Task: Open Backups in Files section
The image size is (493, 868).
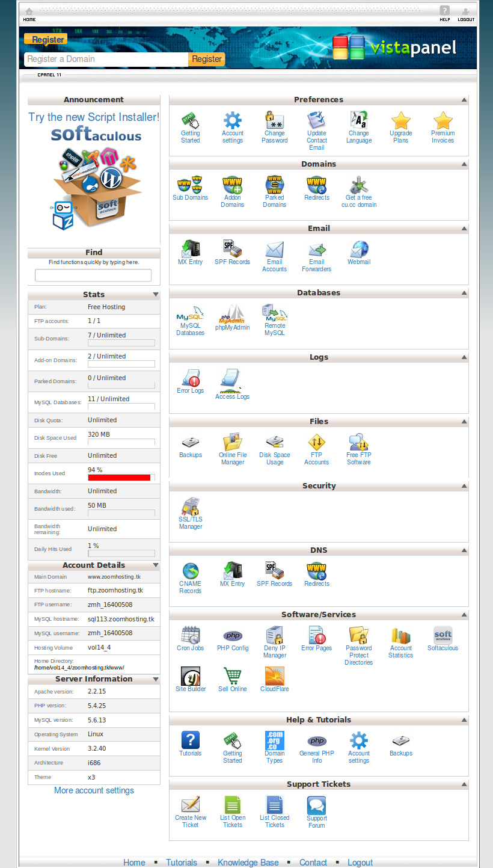Action: (x=191, y=446)
